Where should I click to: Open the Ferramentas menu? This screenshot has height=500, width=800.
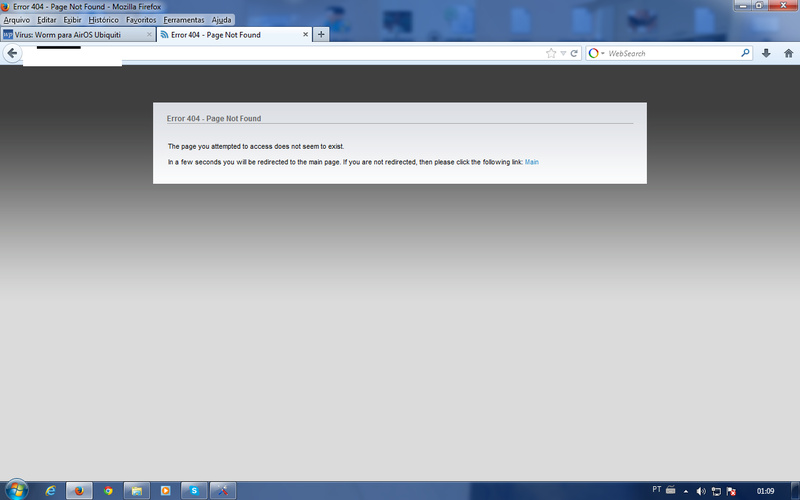[184, 20]
